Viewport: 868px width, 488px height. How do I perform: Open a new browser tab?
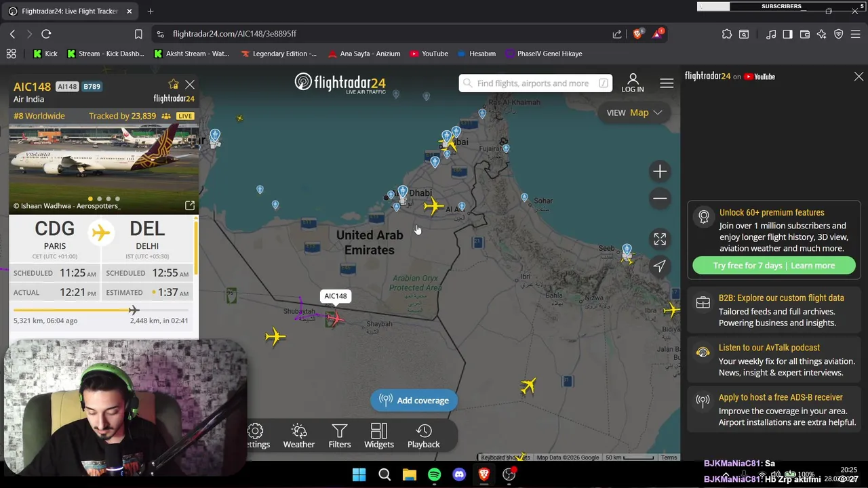pos(151,11)
